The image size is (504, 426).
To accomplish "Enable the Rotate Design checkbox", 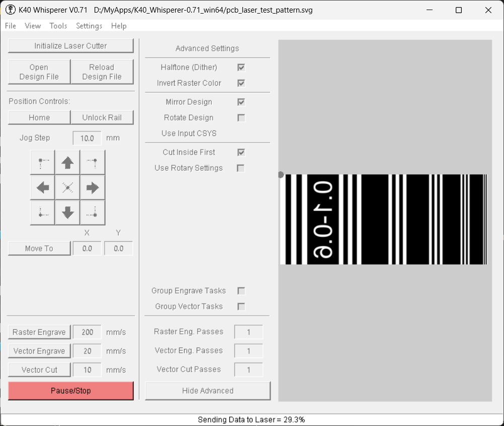I will pyautogui.click(x=241, y=118).
